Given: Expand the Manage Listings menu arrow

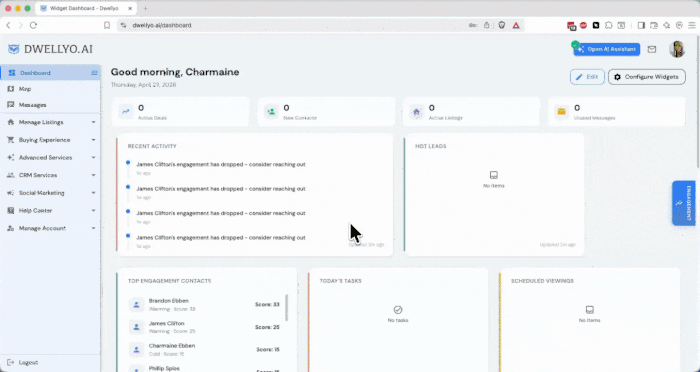Looking at the screenshot, I should pyautogui.click(x=93, y=122).
